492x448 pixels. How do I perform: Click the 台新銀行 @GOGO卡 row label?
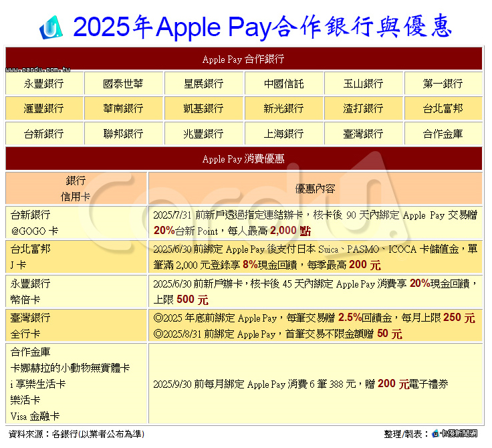pyautogui.click(x=76, y=223)
